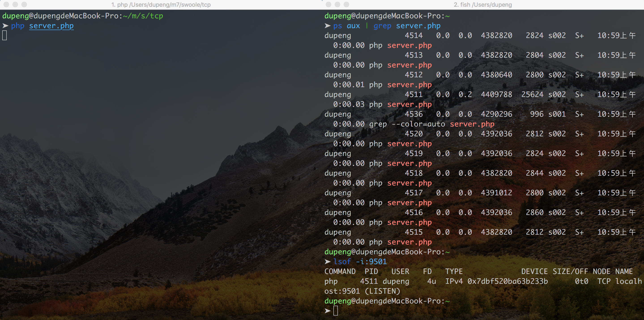Click the 4u file descriptor value
Screen dimensions: 644x320
tap(432, 281)
